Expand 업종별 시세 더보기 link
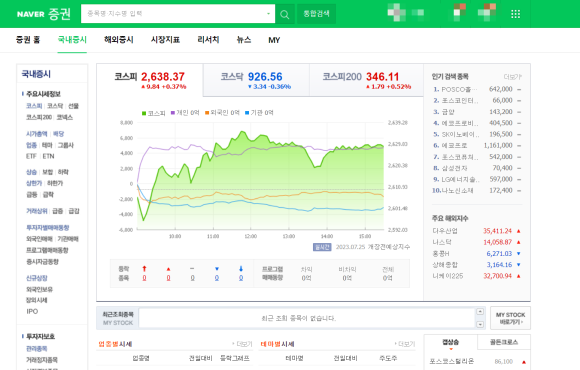Image resolution: width=580 pixels, height=370 pixels. click(x=242, y=344)
